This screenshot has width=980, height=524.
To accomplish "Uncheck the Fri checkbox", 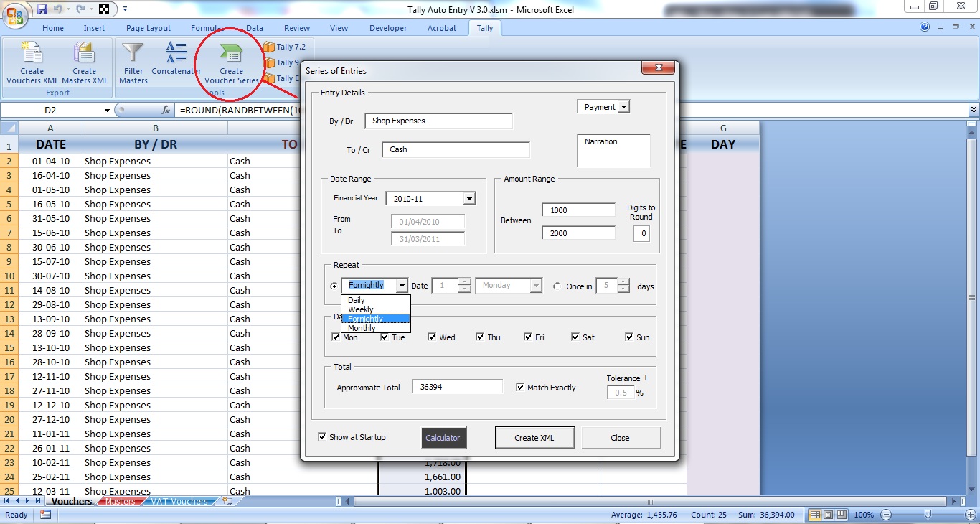I will point(528,337).
